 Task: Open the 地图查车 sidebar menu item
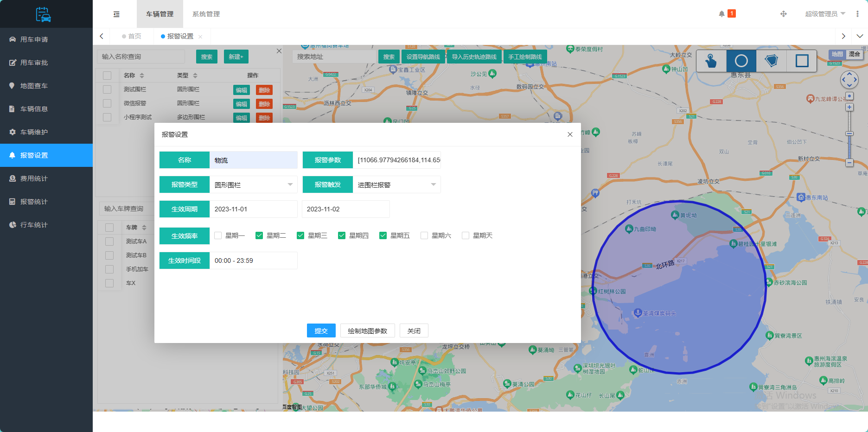46,86
